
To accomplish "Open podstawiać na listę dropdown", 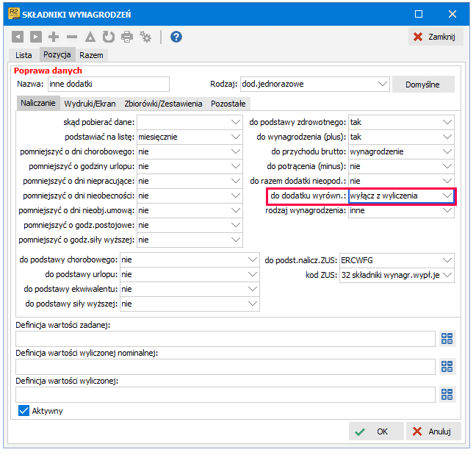I will click(236, 137).
